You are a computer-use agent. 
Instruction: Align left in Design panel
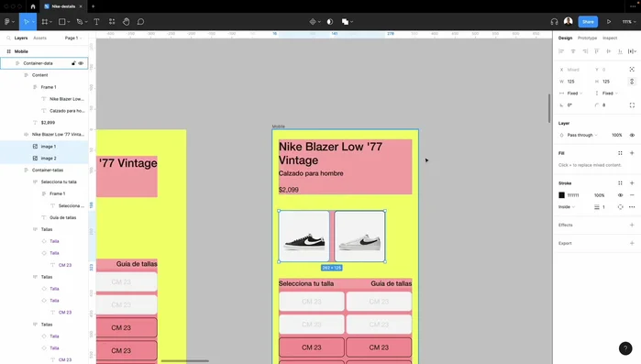coord(561,51)
